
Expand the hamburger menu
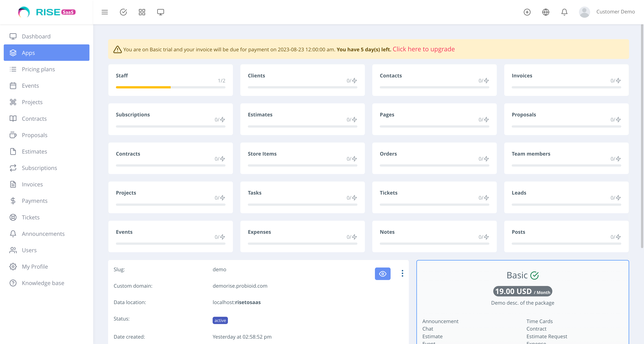pyautogui.click(x=105, y=12)
